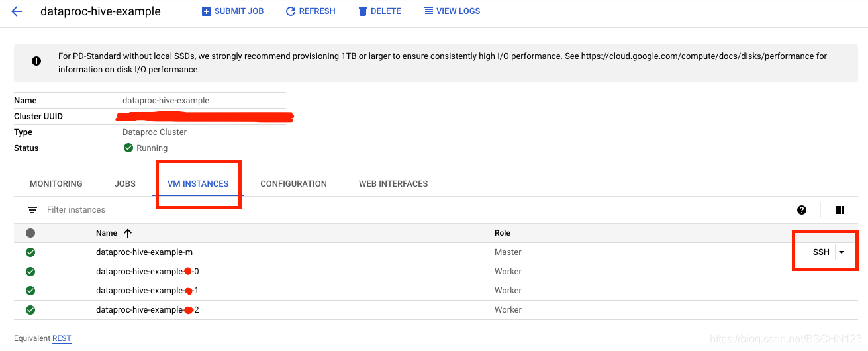Select the worker instance ending in -2

[148, 310]
